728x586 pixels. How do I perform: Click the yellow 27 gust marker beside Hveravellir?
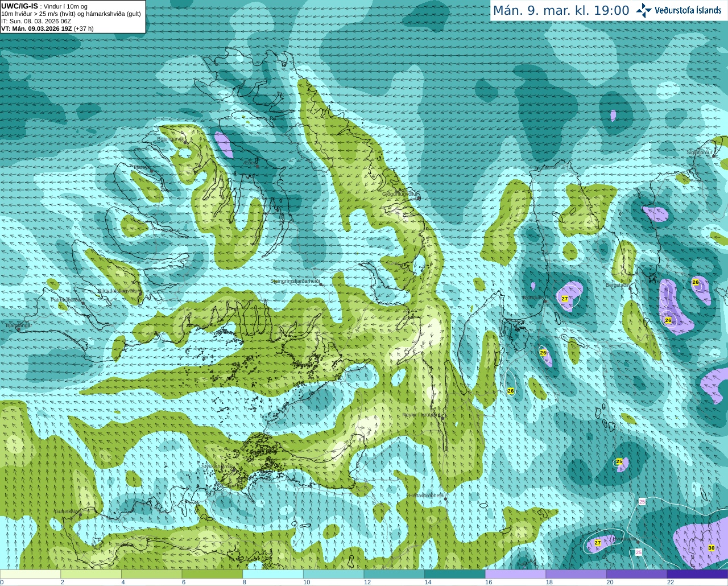tap(598, 543)
